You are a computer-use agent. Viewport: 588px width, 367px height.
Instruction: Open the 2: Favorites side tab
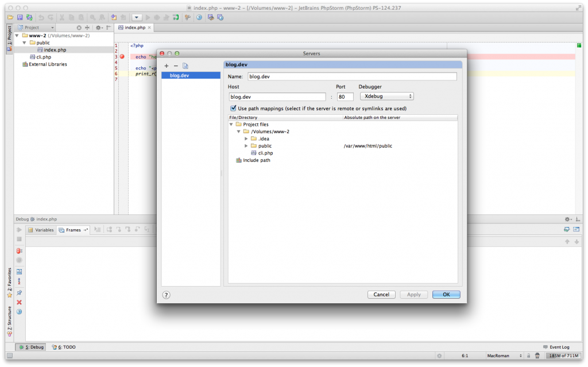pos(9,282)
